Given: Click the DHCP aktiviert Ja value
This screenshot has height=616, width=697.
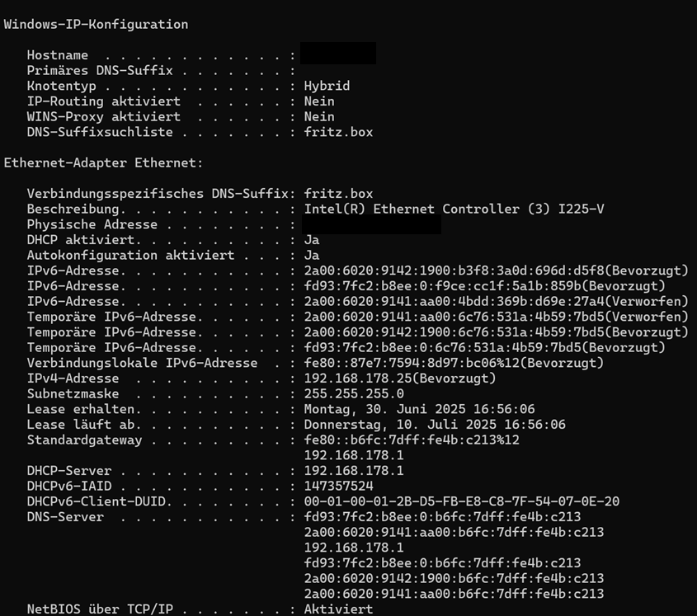Looking at the screenshot, I should point(312,240).
